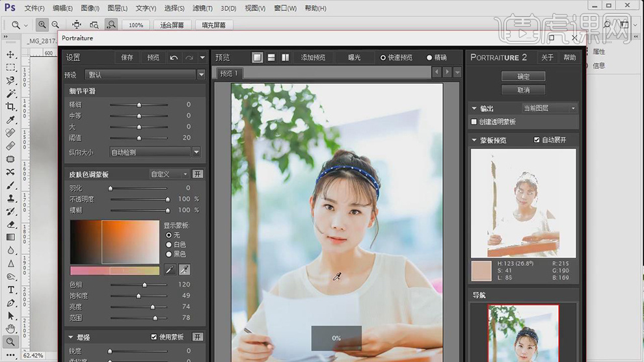This screenshot has width=644, height=362.
Task: Switch to horizontal split preview icon
Action: tap(271, 57)
